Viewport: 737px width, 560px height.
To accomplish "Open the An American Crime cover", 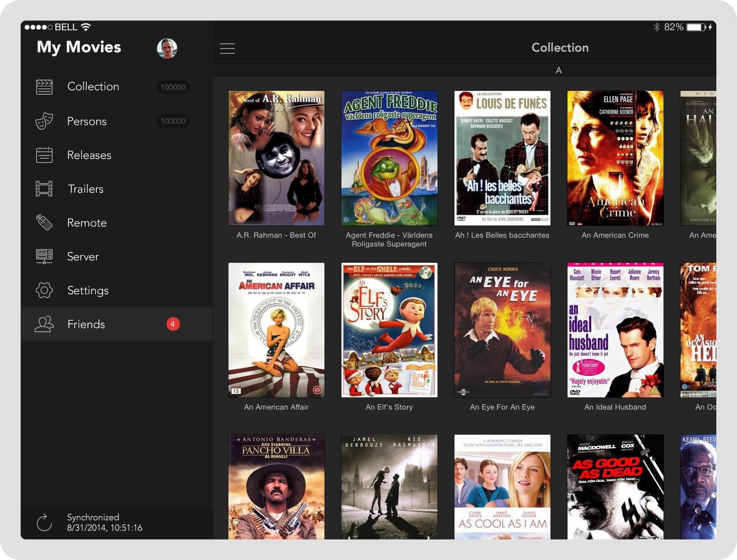I will (x=615, y=158).
